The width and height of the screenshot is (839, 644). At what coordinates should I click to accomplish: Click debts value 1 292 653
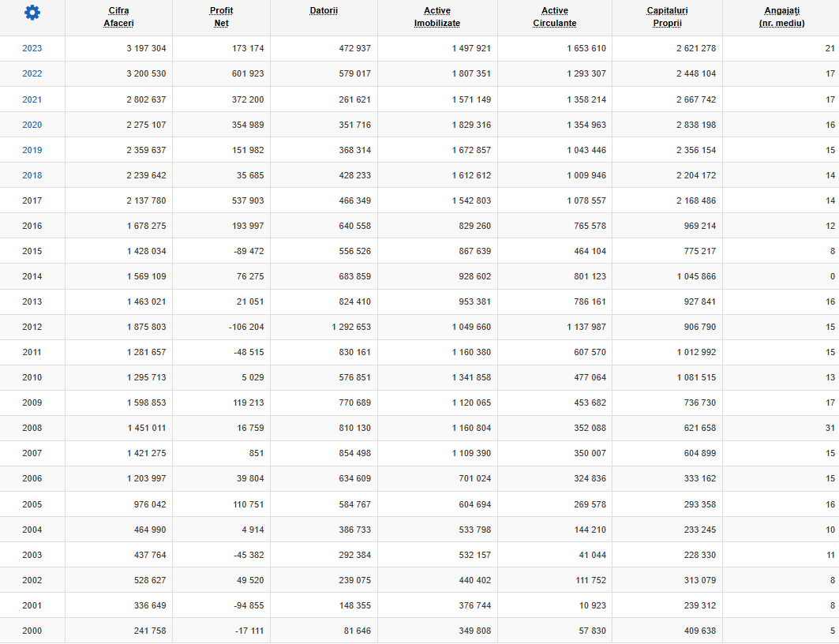click(x=351, y=327)
